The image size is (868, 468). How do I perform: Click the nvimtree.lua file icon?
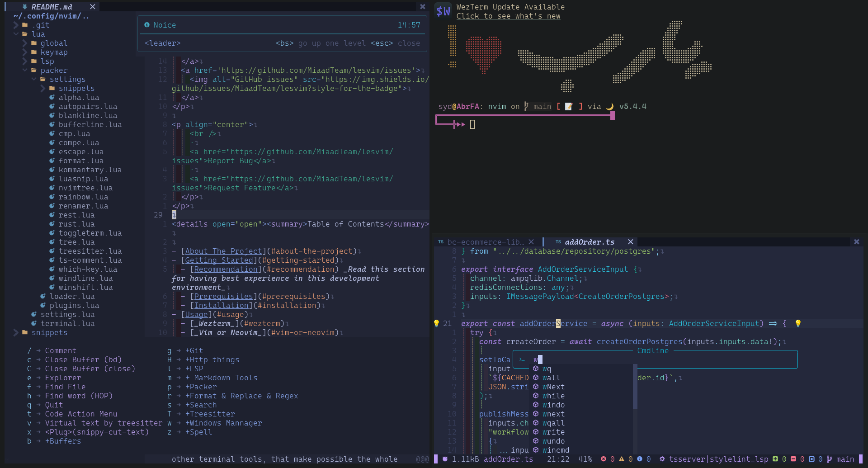(52, 188)
